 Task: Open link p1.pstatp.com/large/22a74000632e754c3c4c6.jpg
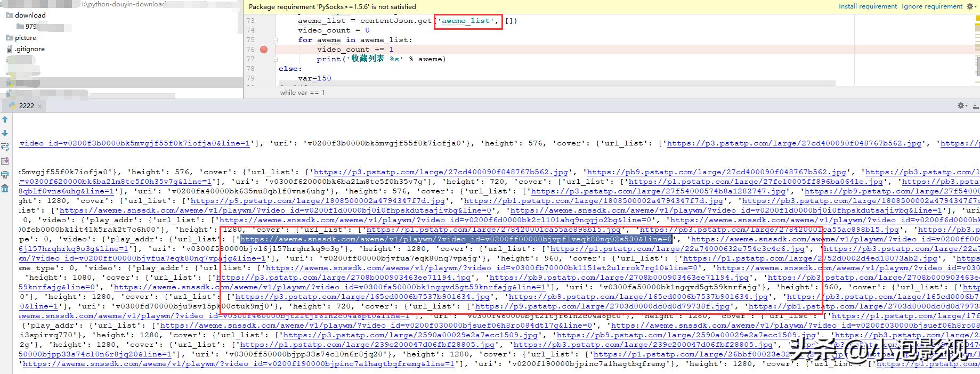click(677, 249)
